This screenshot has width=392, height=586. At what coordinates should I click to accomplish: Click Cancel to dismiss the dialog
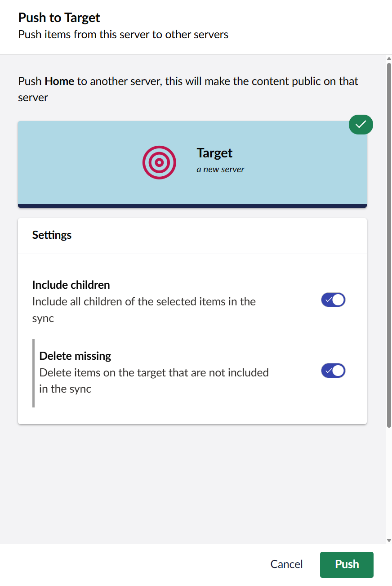click(286, 564)
